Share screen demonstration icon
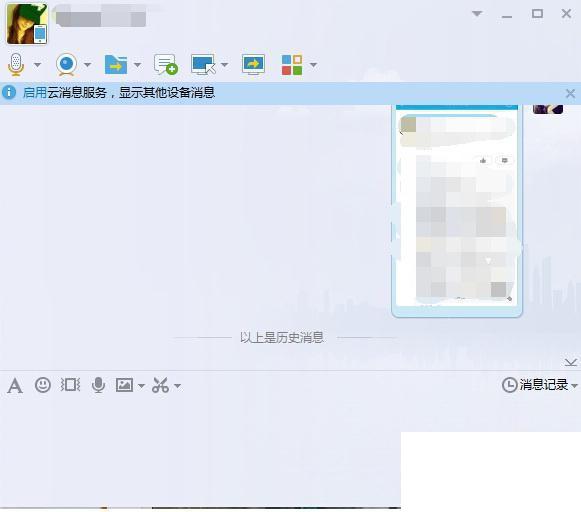Viewport: 581px width, 512px height. click(x=253, y=64)
